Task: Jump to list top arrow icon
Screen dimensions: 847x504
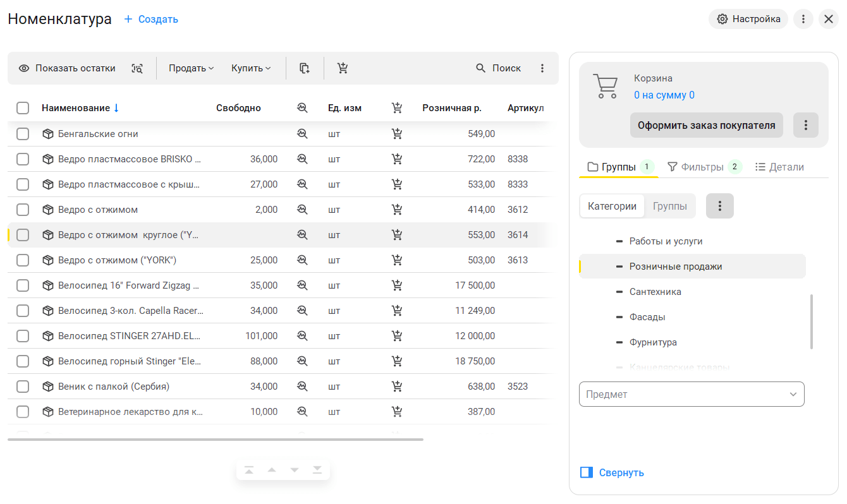Action: 249,470
